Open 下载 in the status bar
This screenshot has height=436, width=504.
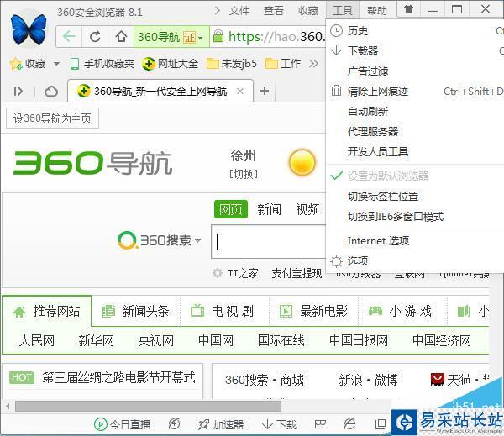click(x=279, y=424)
